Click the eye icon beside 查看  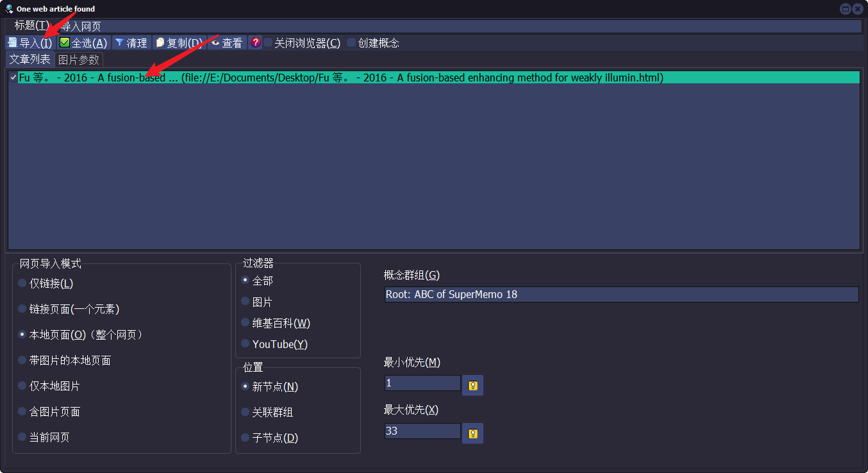click(216, 42)
